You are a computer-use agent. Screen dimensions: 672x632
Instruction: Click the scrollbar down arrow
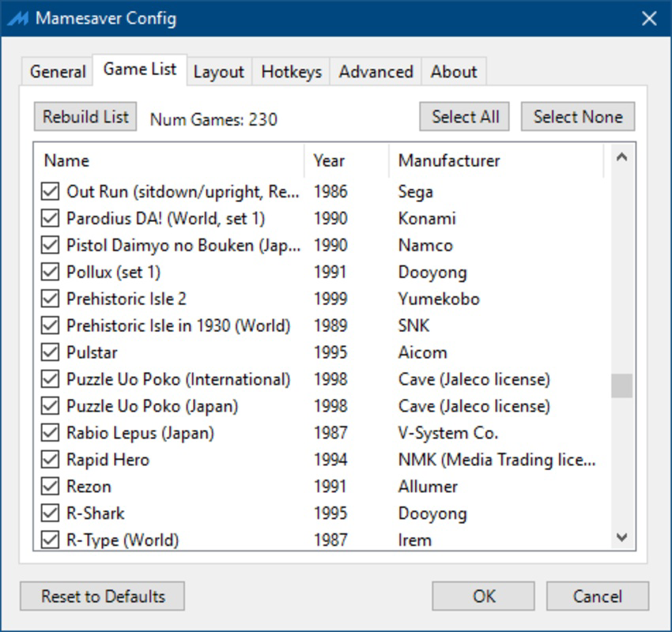[622, 537]
